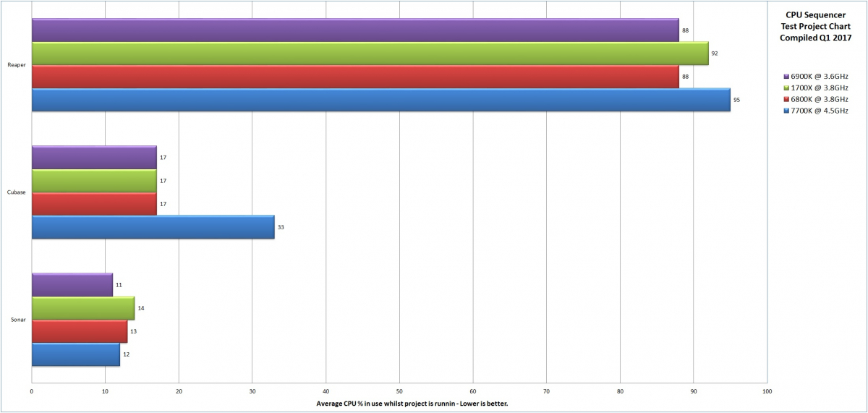
Task: Click the x-axis tick label '50'
Action: point(399,391)
